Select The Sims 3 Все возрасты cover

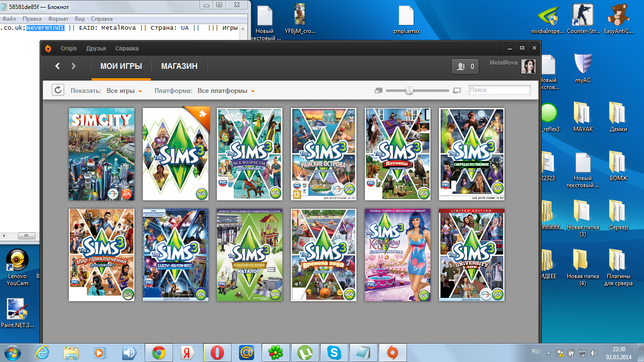tap(249, 154)
